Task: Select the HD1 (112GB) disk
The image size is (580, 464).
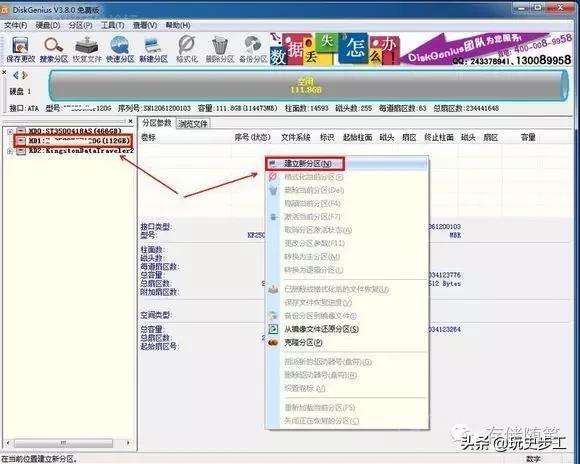Action: 79,141
